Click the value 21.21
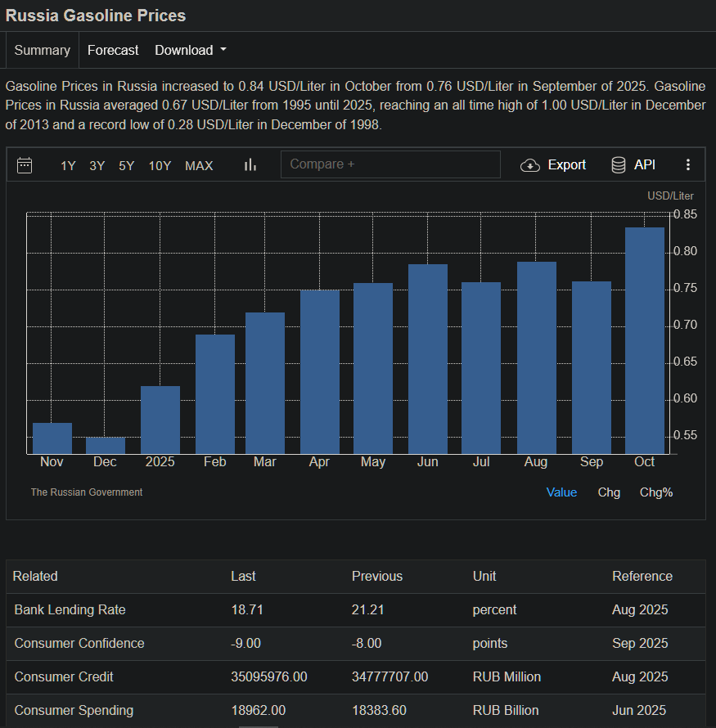The width and height of the screenshot is (716, 728). [367, 609]
